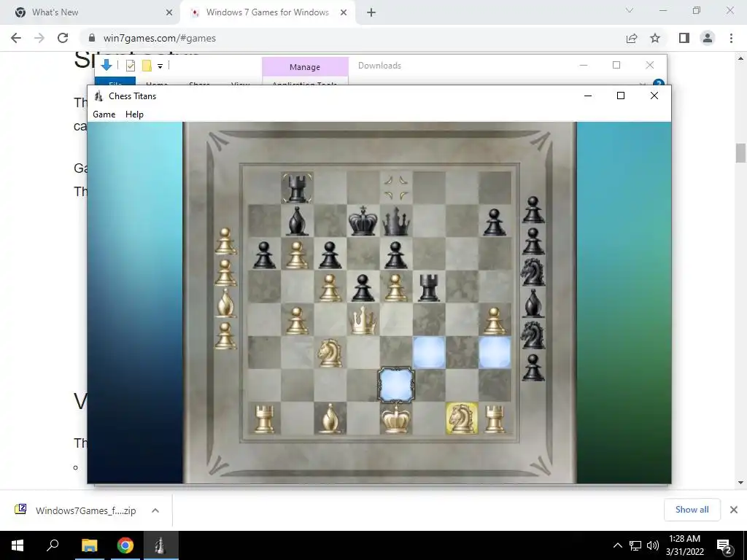The width and height of the screenshot is (747, 560).
Task: Bookmark this page with the star
Action: pyautogui.click(x=655, y=38)
